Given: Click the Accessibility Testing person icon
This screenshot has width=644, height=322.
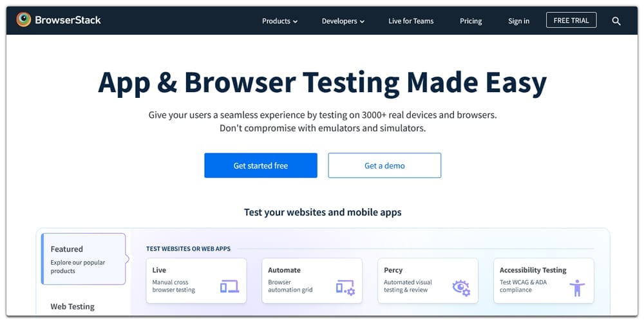Looking at the screenshot, I should (577, 288).
